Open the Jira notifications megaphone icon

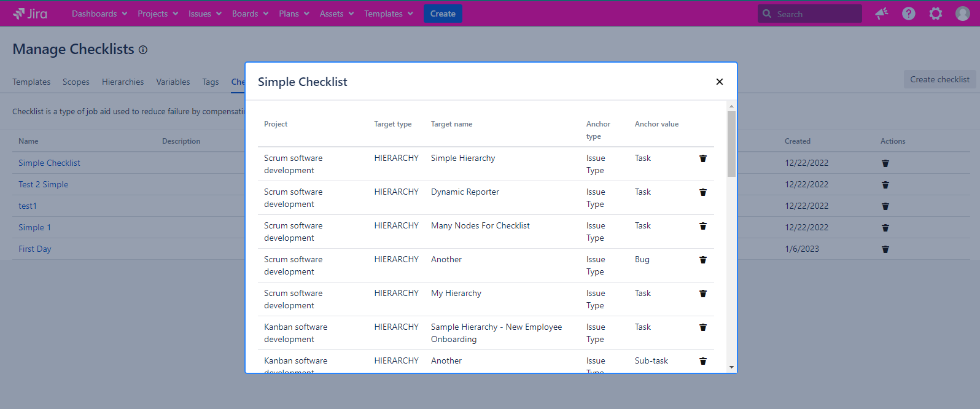coord(882,14)
